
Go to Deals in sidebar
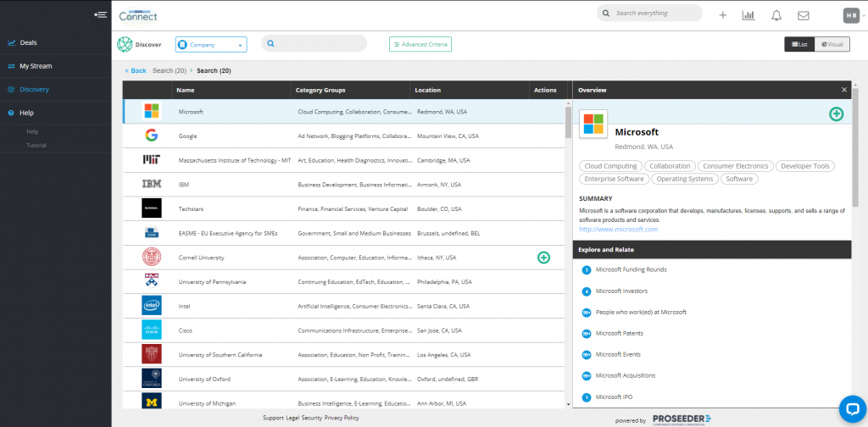(x=28, y=42)
